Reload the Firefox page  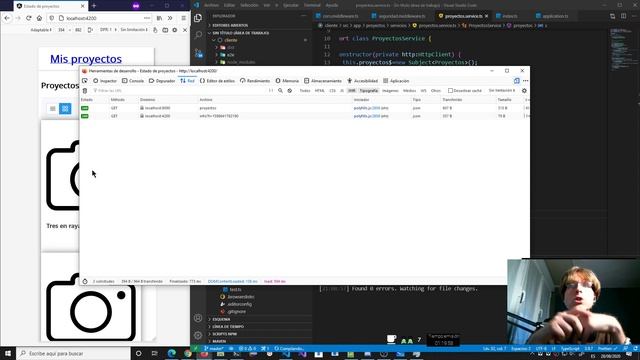pos(29,18)
